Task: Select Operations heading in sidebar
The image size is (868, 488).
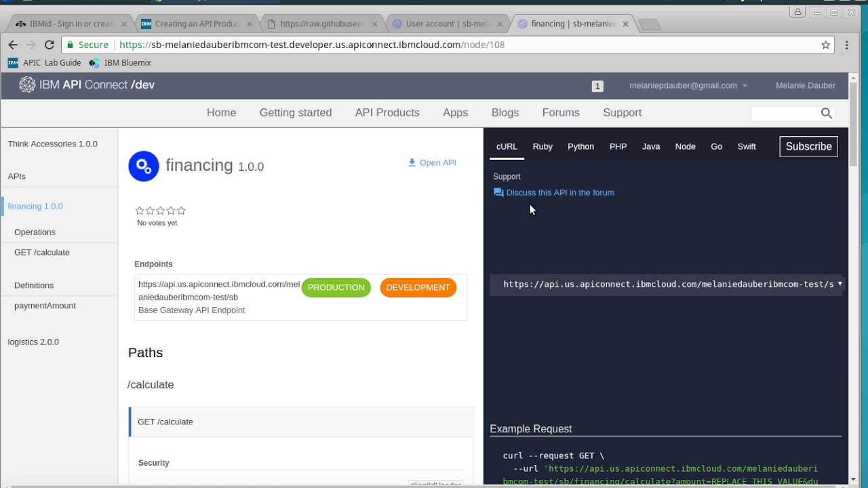Action: 35,232
